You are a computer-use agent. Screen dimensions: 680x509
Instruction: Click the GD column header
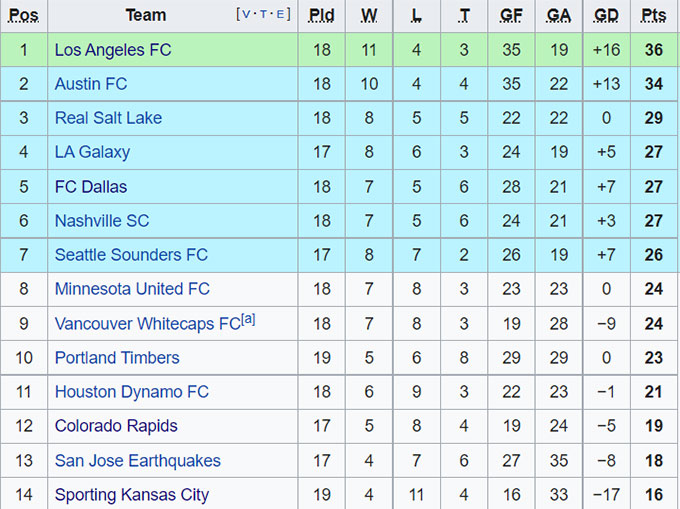[606, 15]
